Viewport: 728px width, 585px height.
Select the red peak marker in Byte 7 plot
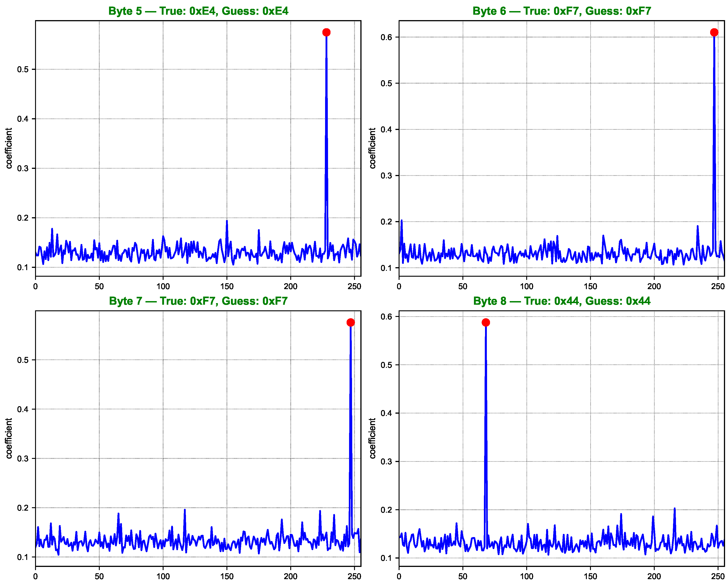(350, 323)
